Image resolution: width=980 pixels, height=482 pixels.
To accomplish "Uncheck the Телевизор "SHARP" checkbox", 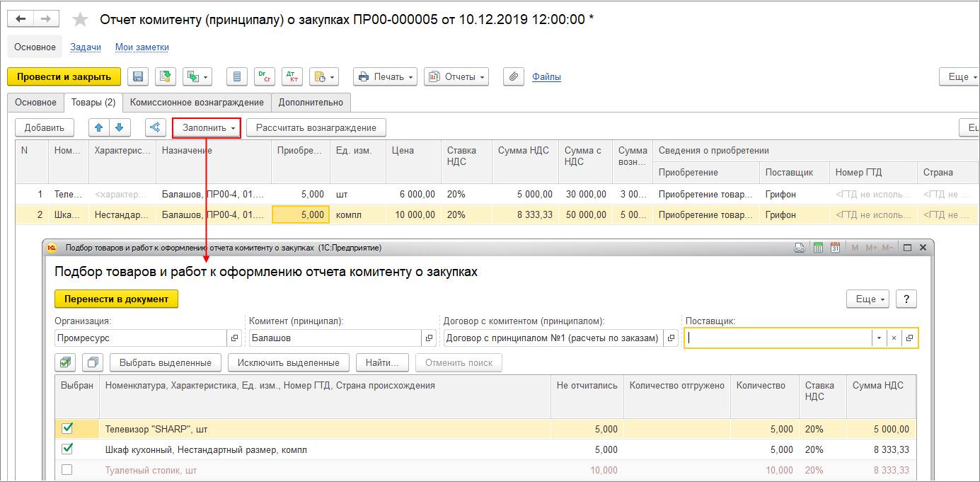I will 67,428.
